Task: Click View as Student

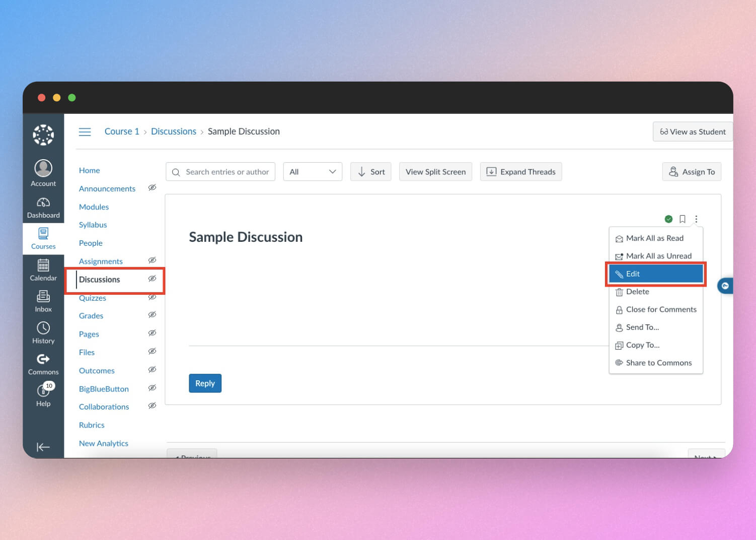Action: [x=693, y=131]
